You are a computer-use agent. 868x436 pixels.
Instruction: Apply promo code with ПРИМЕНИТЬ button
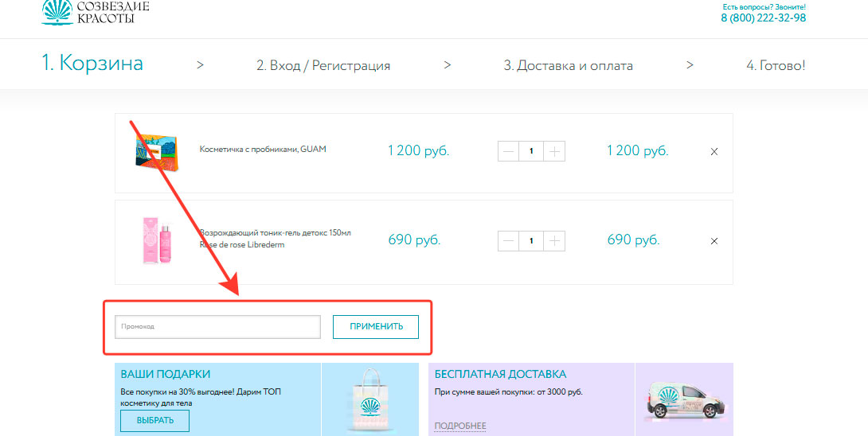(x=376, y=327)
